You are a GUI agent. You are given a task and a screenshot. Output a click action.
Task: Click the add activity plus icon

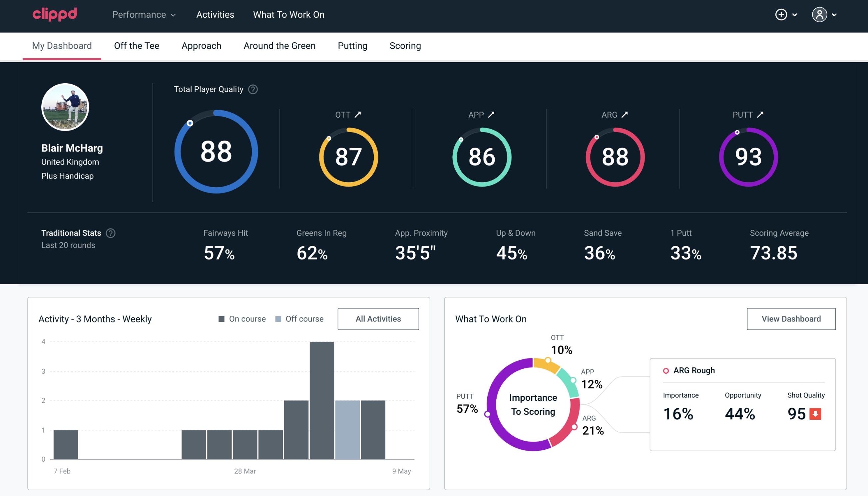[781, 15]
